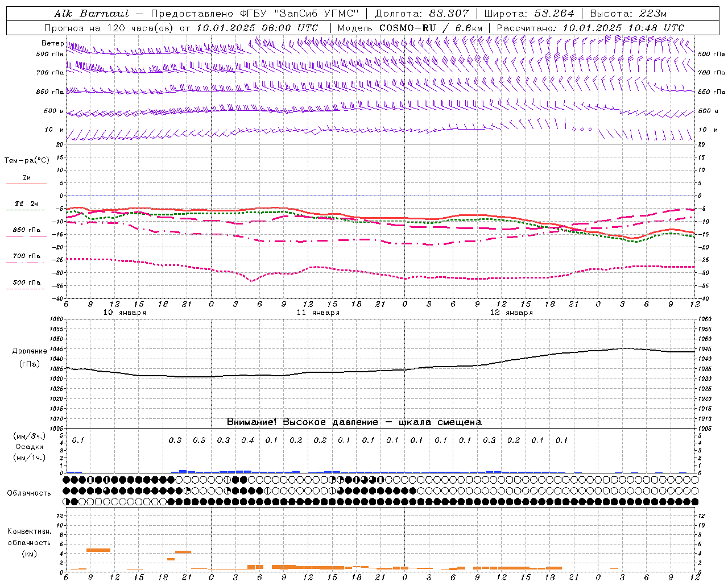728x582 pixels.
Task: Click the 'Тем-ра(°C)' axis title
Action: point(27,161)
